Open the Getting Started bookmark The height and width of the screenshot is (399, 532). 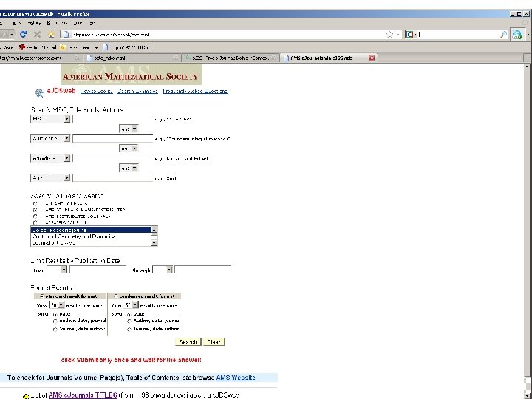38,47
